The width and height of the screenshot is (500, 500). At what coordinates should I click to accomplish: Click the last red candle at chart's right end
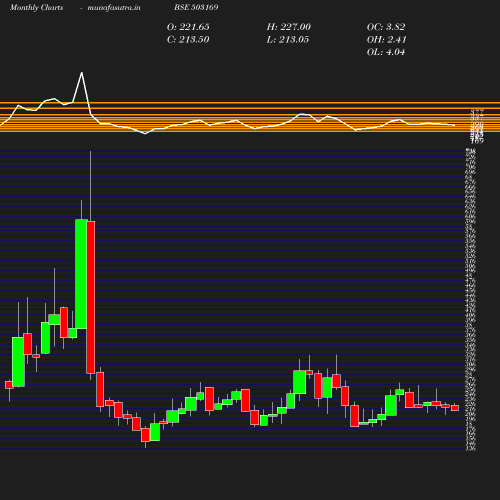pos(455,408)
